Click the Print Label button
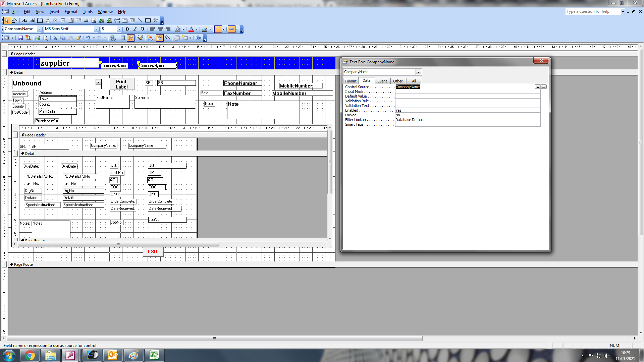Image resolution: width=644 pixels, height=362 pixels. coord(121,84)
